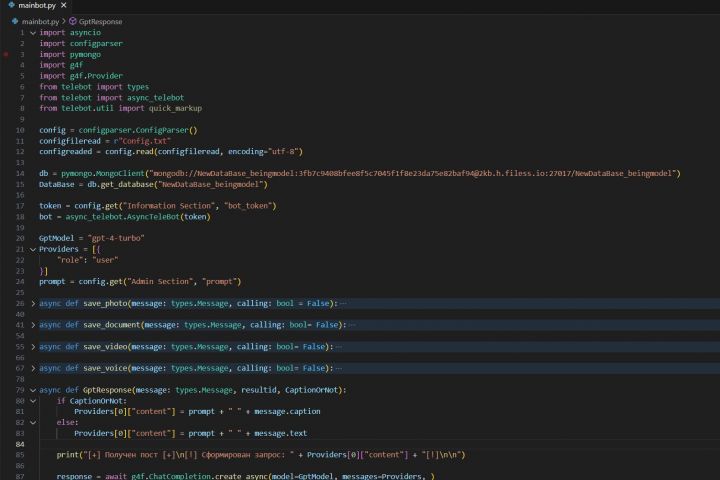Image resolution: width=720 pixels, height=480 pixels.
Task: Click 'pymongo' import on line 3
Action: click(85, 54)
